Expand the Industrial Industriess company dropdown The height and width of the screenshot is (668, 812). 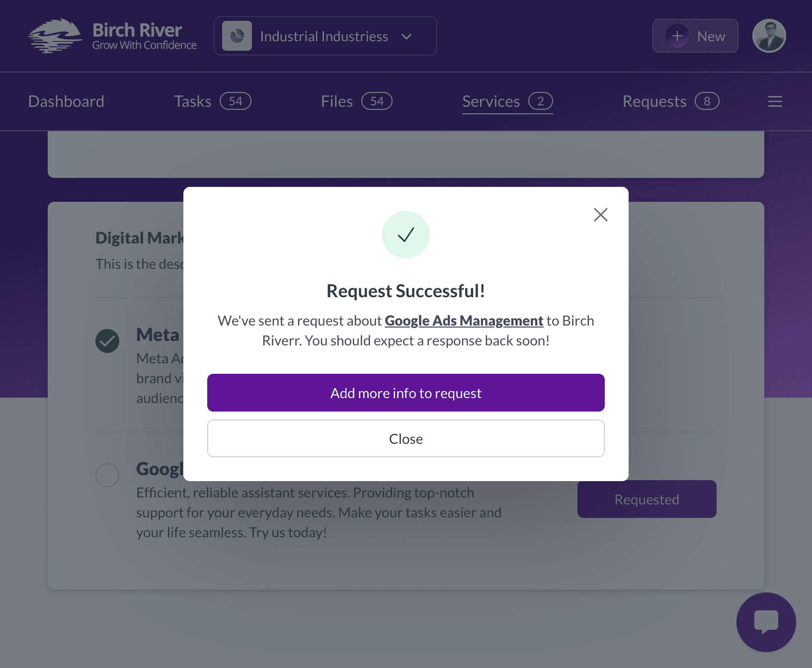coord(406,36)
